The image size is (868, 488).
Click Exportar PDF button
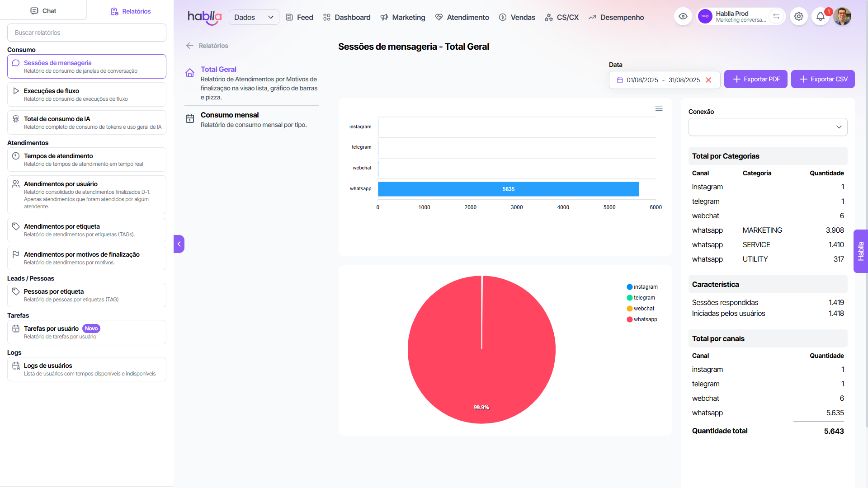point(755,79)
